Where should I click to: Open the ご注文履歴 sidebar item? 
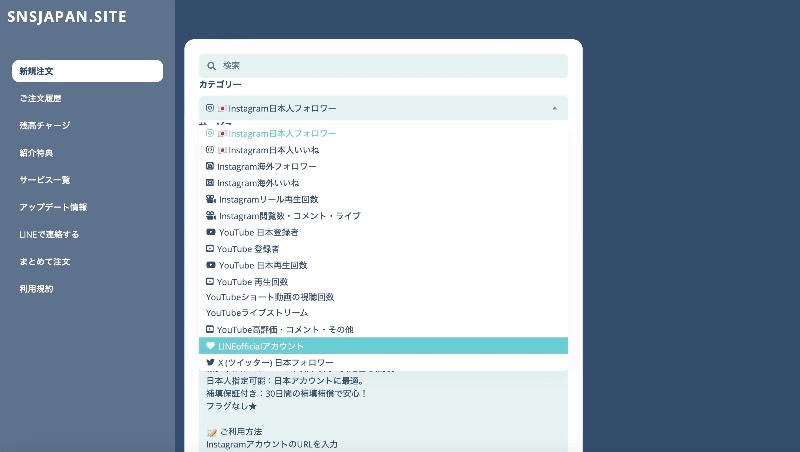(40, 98)
